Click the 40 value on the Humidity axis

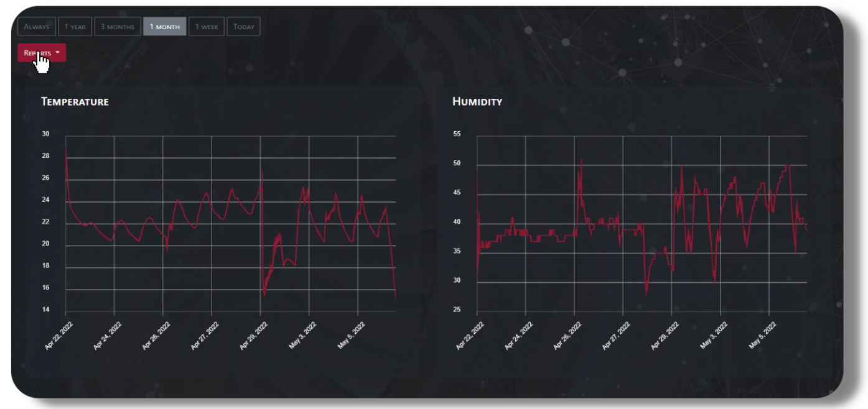[457, 222]
